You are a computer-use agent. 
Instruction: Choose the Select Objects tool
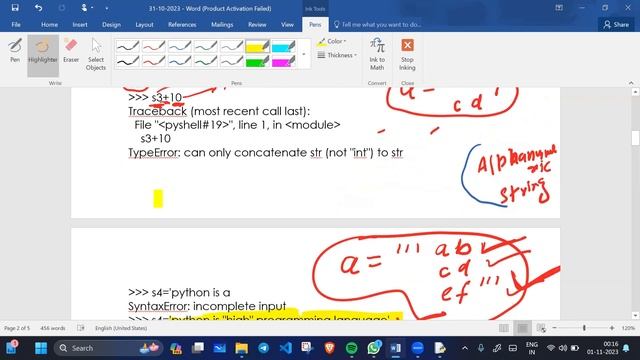pos(96,55)
